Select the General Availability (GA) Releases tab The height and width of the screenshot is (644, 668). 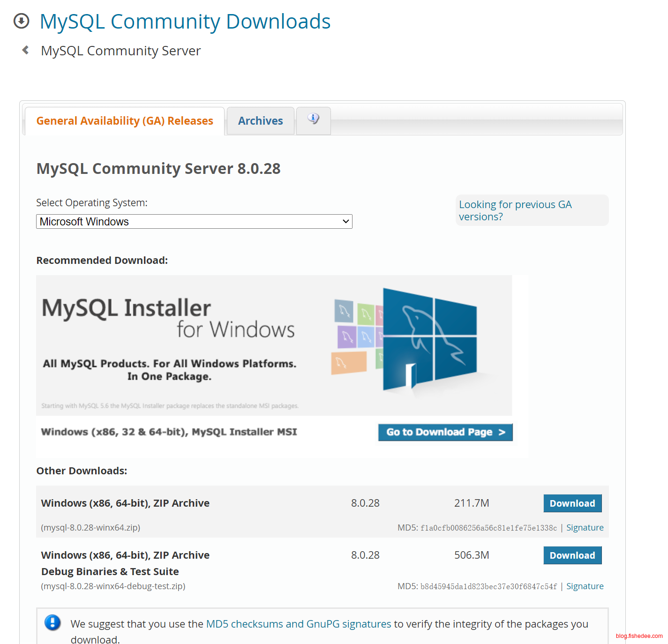tap(125, 121)
